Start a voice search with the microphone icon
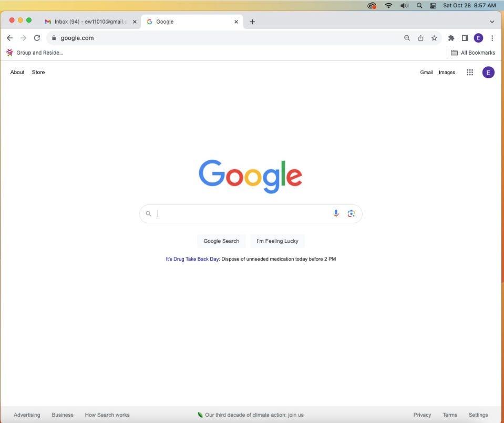The width and height of the screenshot is (504, 423). coord(336,214)
